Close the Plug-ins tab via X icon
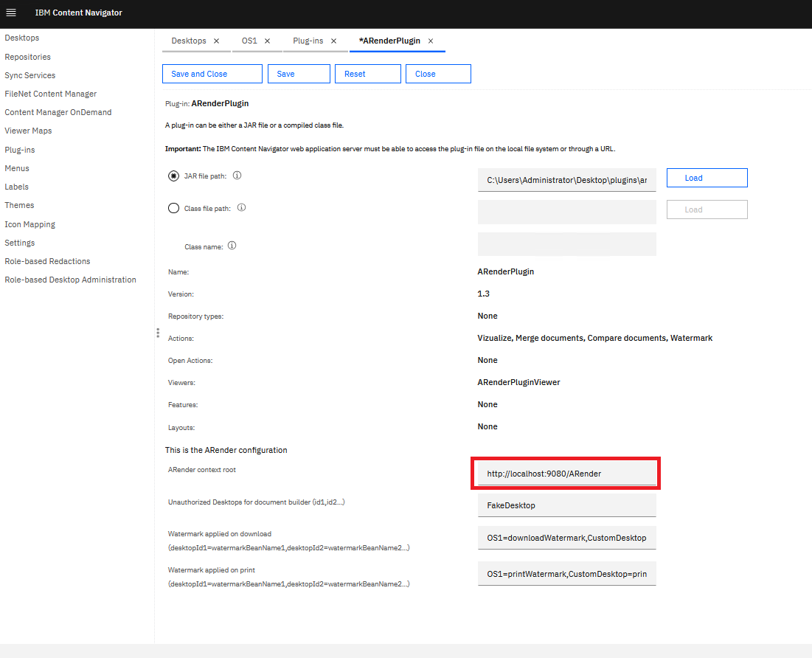Image resolution: width=812 pixels, height=658 pixels. [333, 41]
